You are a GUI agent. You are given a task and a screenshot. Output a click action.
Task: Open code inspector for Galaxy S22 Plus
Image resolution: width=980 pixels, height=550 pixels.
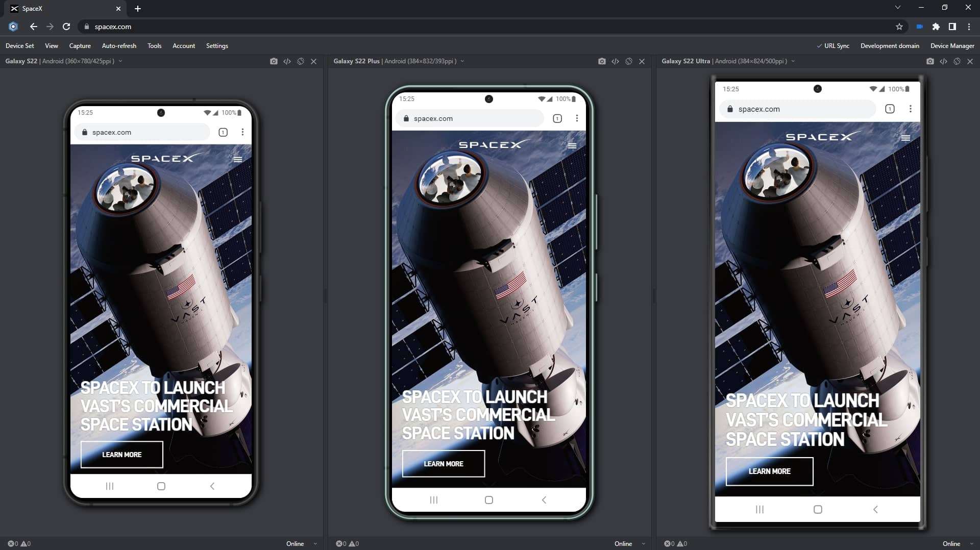click(615, 61)
